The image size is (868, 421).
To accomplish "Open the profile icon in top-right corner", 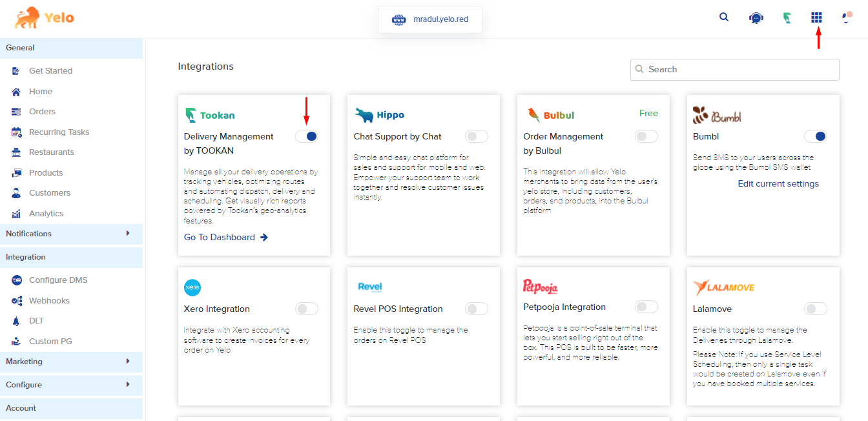I will point(847,17).
